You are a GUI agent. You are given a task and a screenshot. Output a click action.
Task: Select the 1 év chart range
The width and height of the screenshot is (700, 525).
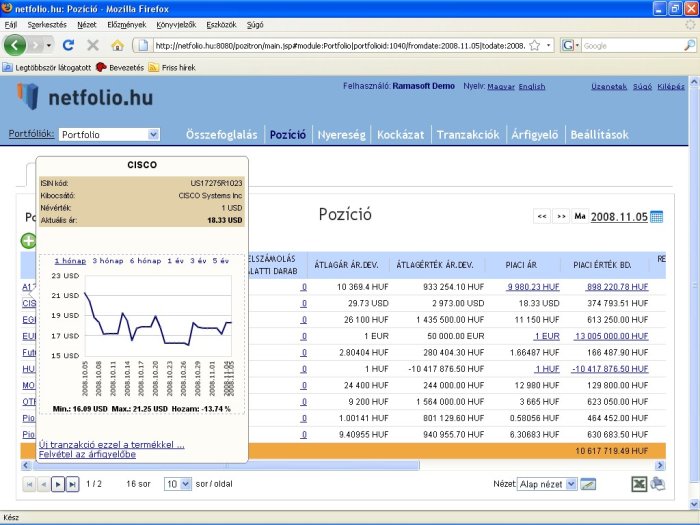[x=175, y=261]
